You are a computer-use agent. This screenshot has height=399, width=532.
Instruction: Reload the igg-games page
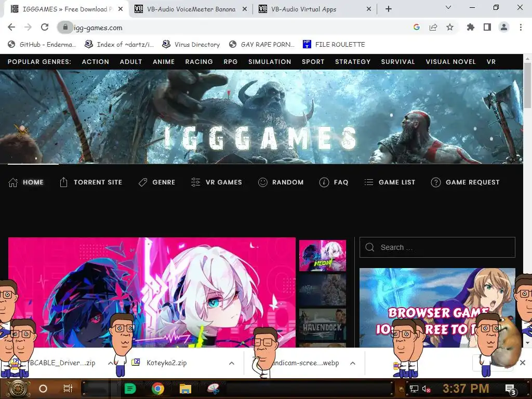tap(45, 27)
